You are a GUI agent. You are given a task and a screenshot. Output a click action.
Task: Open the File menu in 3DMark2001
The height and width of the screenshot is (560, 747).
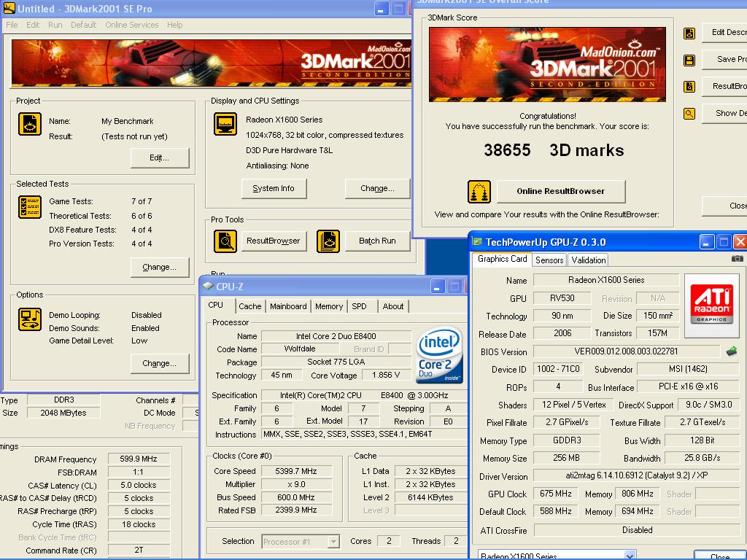pos(12,25)
